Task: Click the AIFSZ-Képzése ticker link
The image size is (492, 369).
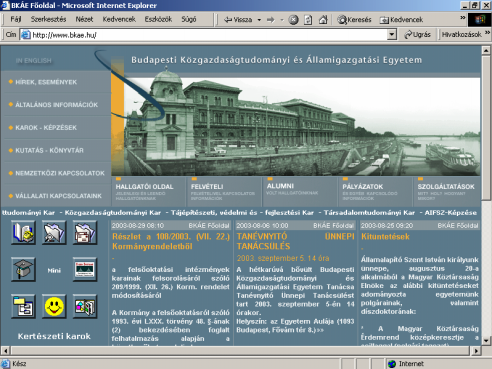Action: [x=451, y=213]
